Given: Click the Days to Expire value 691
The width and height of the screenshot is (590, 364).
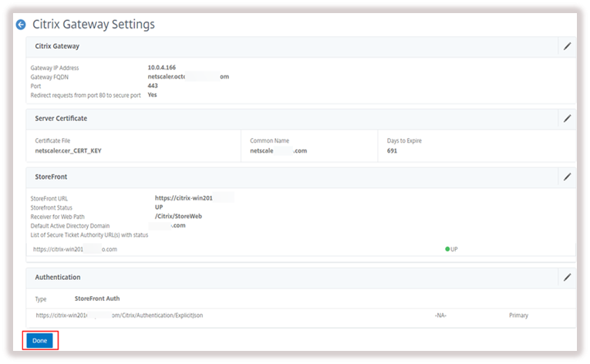Looking at the screenshot, I should pos(392,150).
